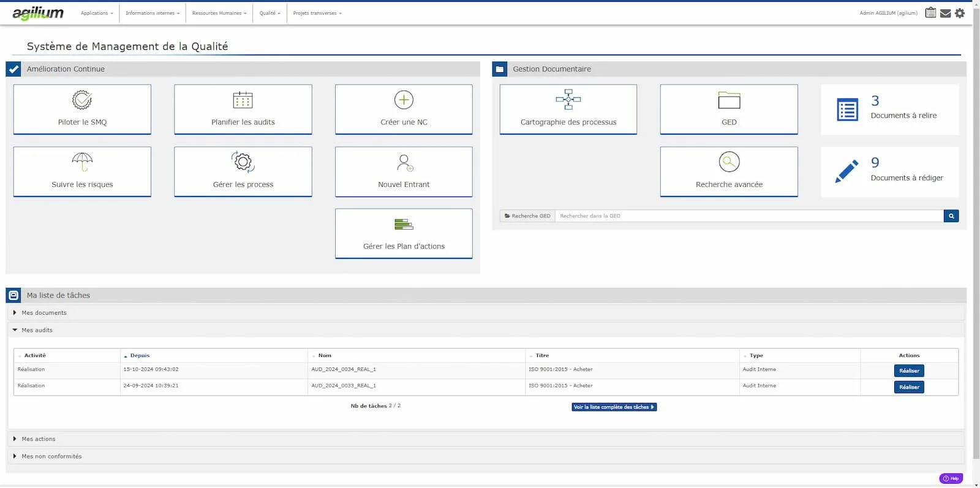This screenshot has height=488, width=980.
Task: Sort the table by Depuis column
Action: pyautogui.click(x=140, y=355)
